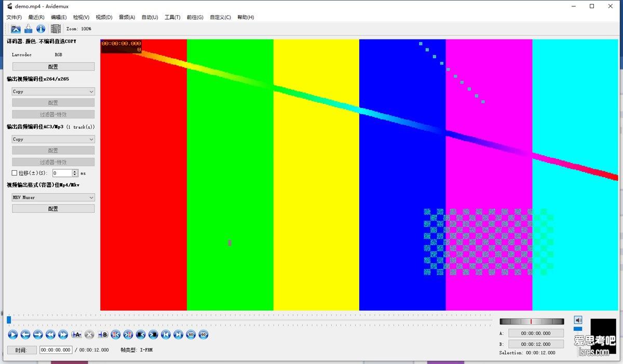Seek to next black frame
The width and height of the screenshot is (623, 364).
tap(153, 335)
